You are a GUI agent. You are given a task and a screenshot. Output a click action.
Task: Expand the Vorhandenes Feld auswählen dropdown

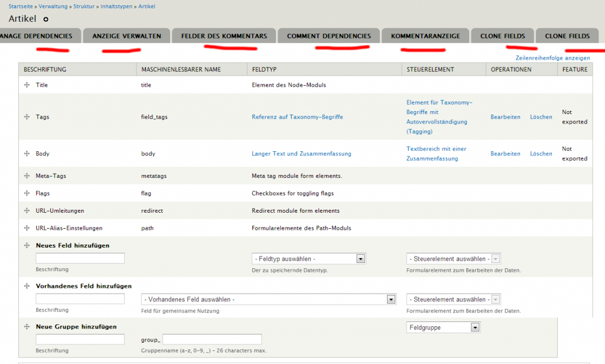coord(268,300)
